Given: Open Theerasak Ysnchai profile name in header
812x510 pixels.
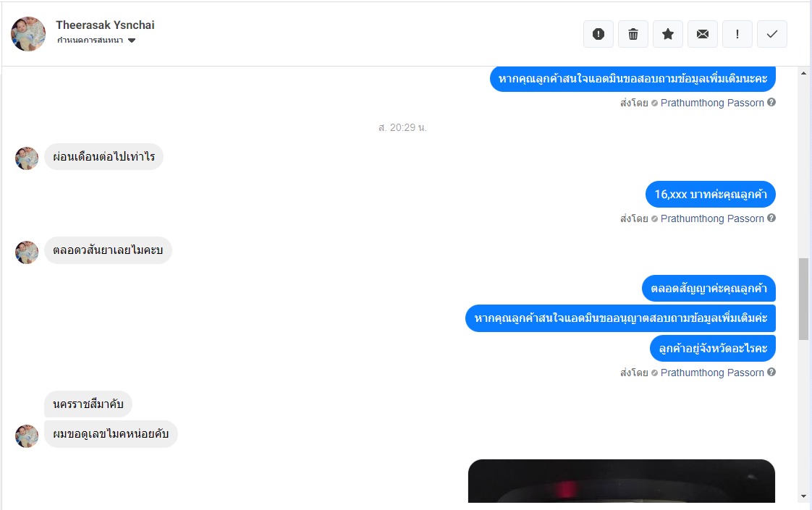Looking at the screenshot, I should click(x=105, y=25).
